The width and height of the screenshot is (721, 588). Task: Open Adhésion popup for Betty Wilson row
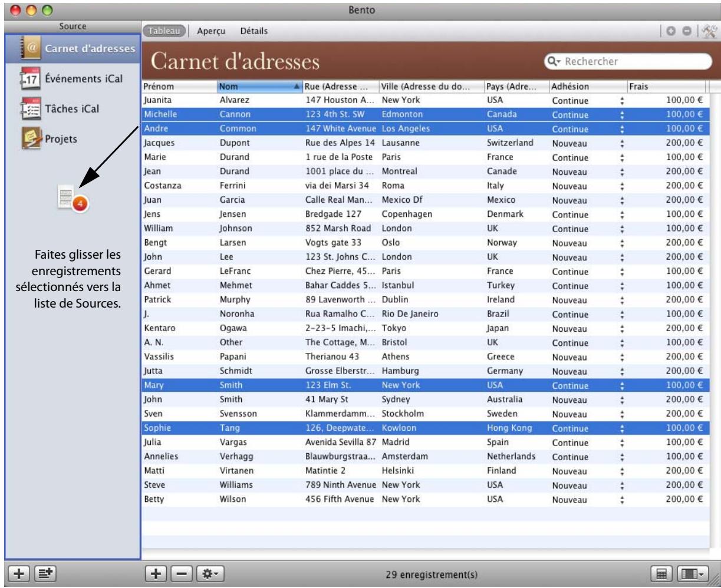click(x=621, y=500)
